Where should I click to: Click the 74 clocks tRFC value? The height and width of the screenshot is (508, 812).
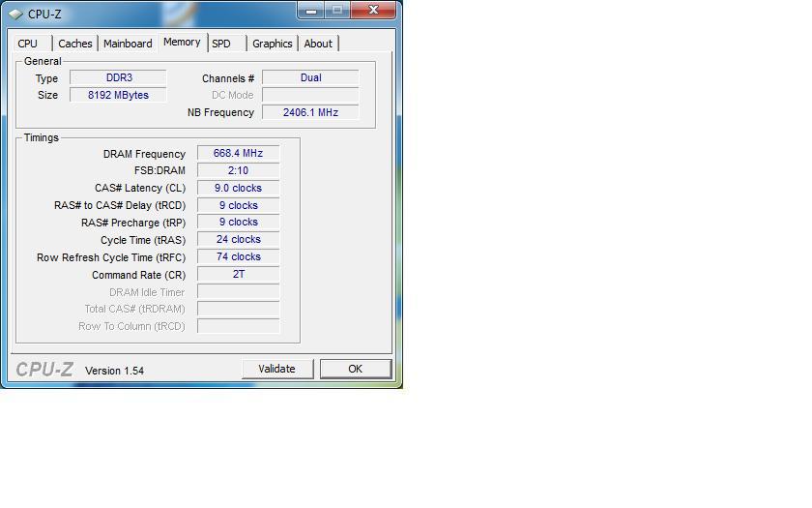point(238,256)
